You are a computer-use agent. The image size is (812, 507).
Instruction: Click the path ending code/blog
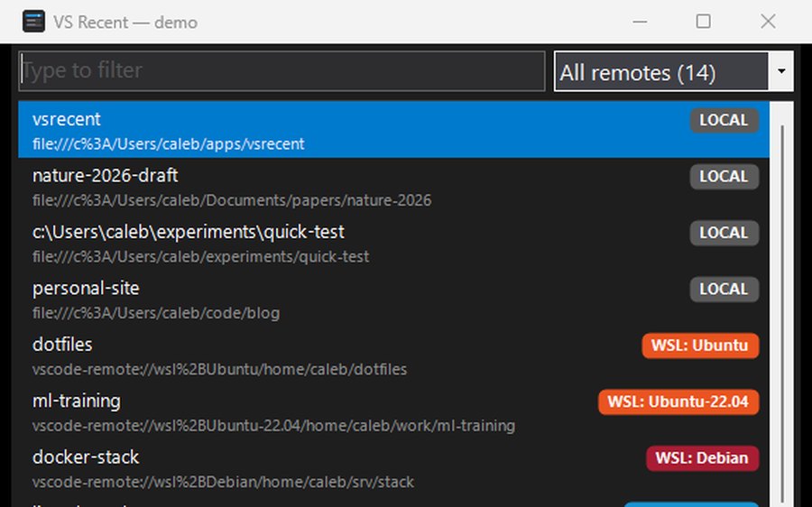click(156, 313)
